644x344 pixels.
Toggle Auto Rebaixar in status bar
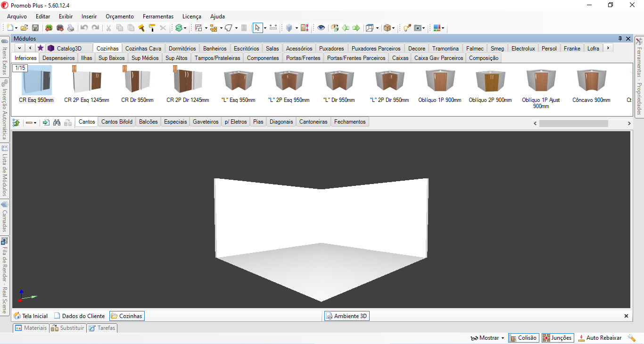[600, 338]
